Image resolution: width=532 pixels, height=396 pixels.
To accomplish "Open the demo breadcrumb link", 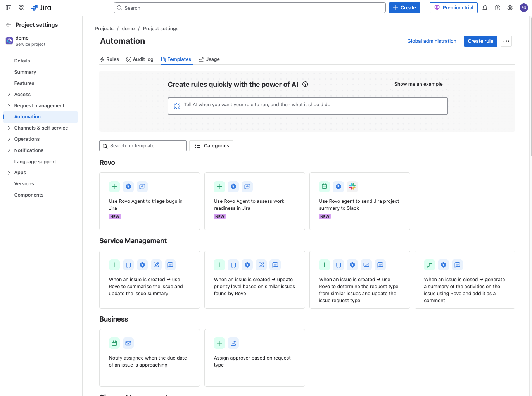I will pos(128,29).
